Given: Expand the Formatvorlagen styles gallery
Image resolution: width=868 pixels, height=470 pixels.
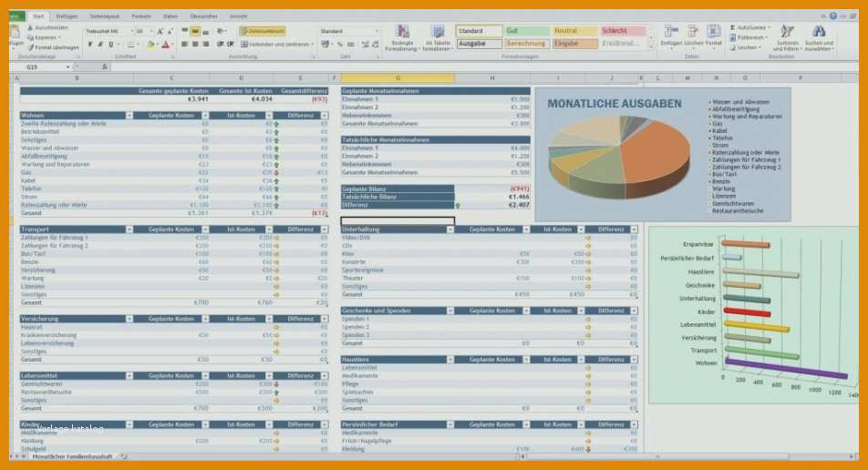Looking at the screenshot, I should [652, 46].
